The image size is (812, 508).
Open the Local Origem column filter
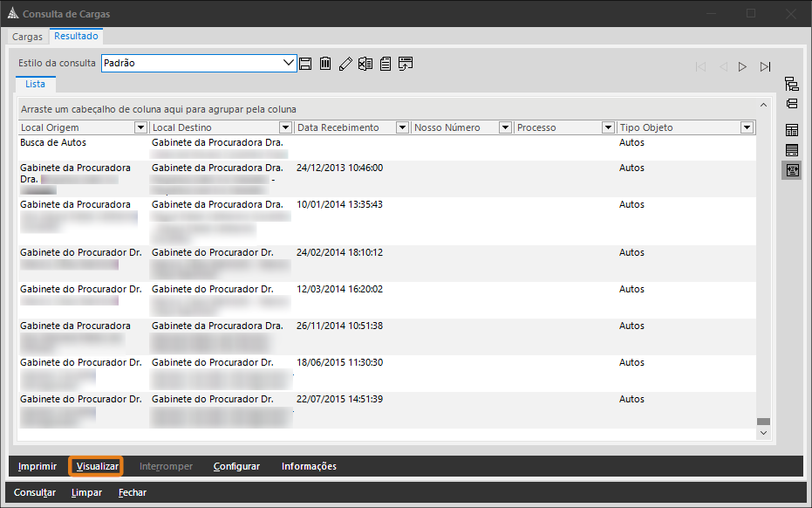140,127
